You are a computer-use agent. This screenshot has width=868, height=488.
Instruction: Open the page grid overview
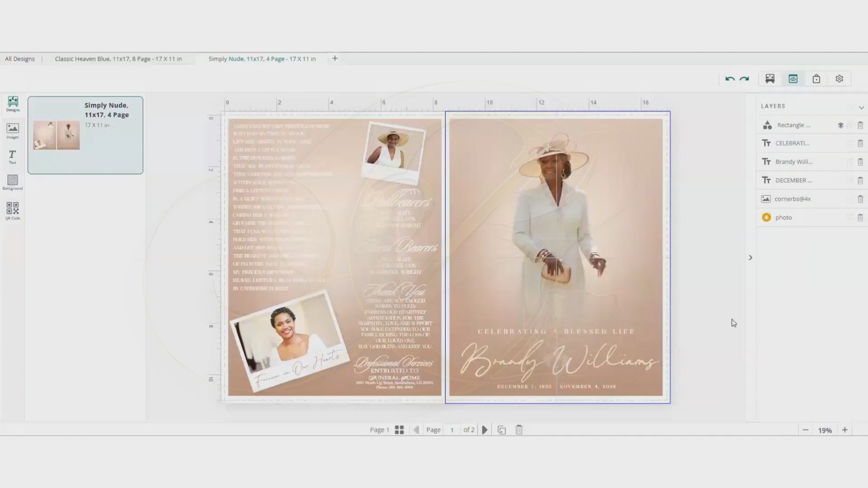(399, 430)
